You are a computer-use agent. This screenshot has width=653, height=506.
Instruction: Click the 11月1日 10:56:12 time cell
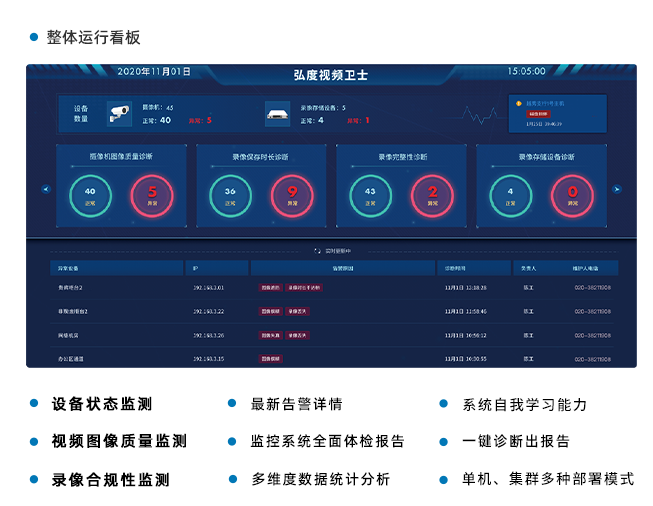tap(466, 335)
